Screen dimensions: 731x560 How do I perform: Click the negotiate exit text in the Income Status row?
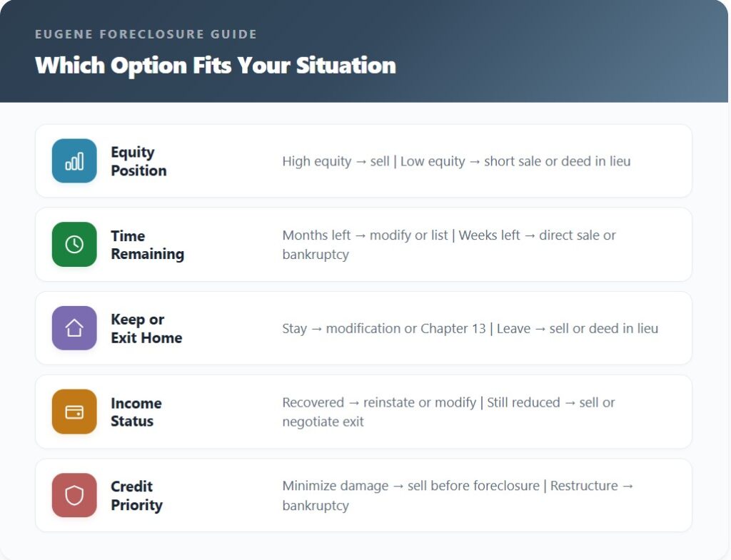click(323, 422)
